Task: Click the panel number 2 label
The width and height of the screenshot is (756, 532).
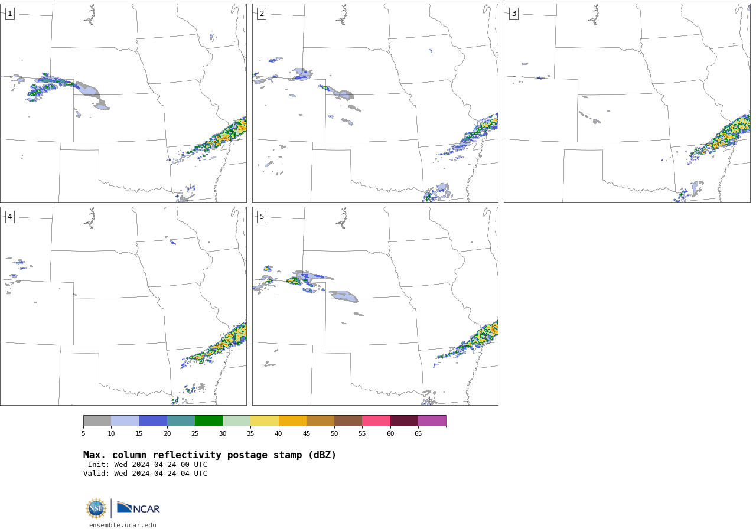Action: (262, 14)
